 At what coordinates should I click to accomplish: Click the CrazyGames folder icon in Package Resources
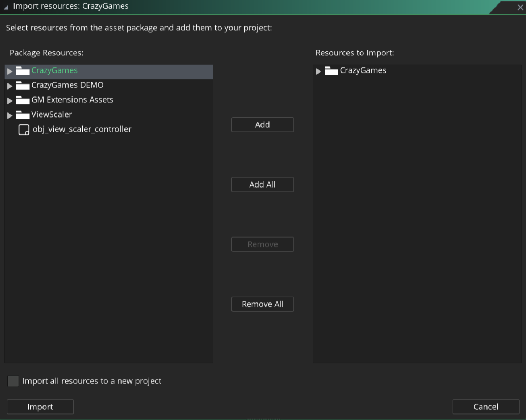coord(23,71)
